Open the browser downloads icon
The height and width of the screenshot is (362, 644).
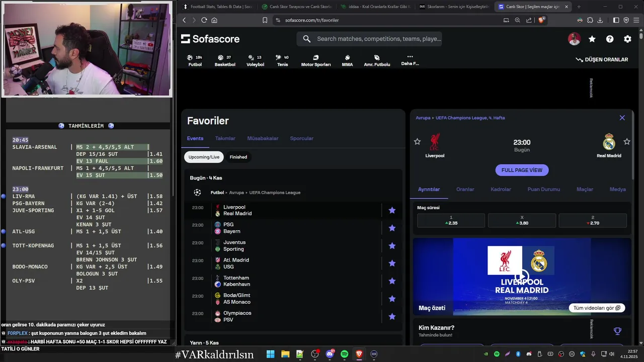pos(600,20)
